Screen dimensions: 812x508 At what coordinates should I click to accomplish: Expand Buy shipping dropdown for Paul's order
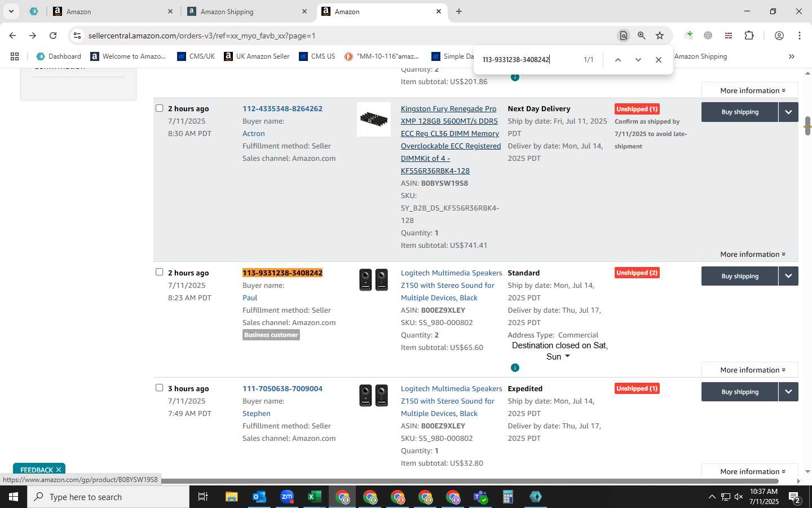pos(788,276)
